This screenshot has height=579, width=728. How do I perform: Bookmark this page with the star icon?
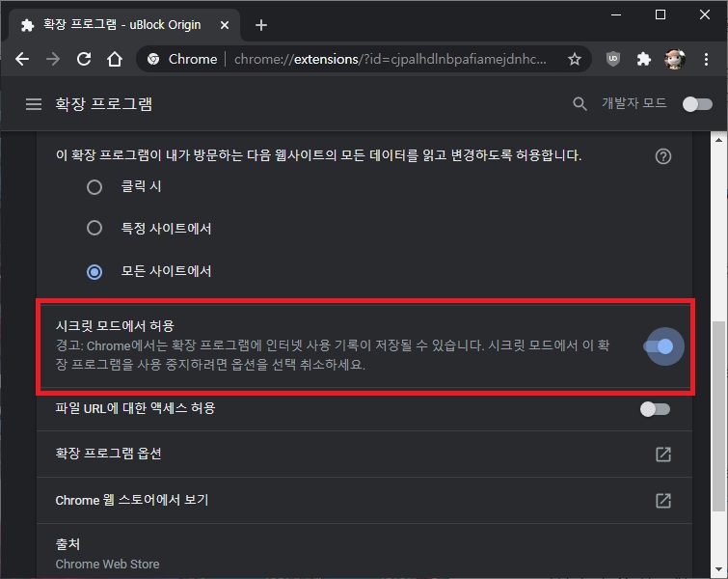coord(575,59)
